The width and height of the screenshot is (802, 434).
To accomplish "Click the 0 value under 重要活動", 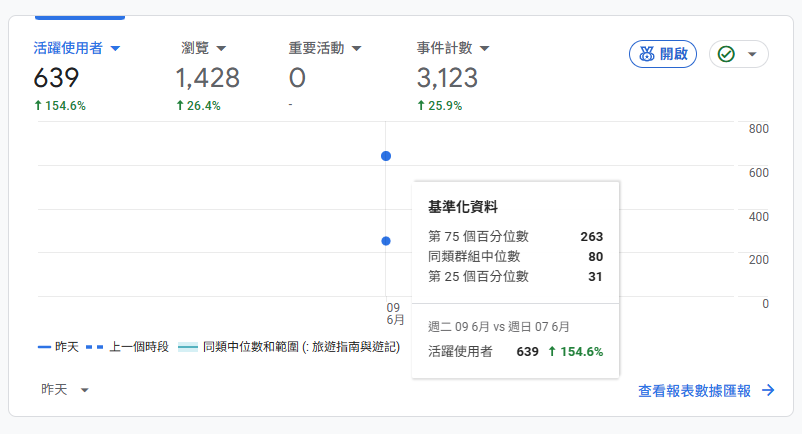I will point(297,78).
